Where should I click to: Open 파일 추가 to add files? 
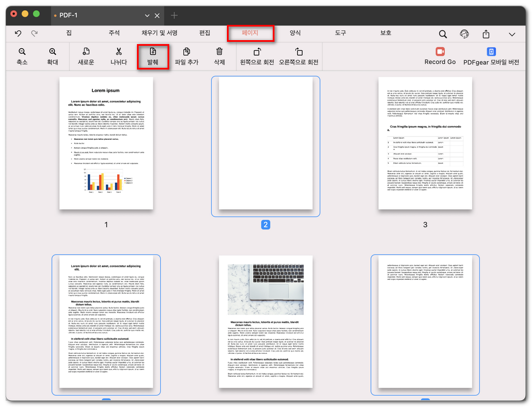pyautogui.click(x=186, y=52)
